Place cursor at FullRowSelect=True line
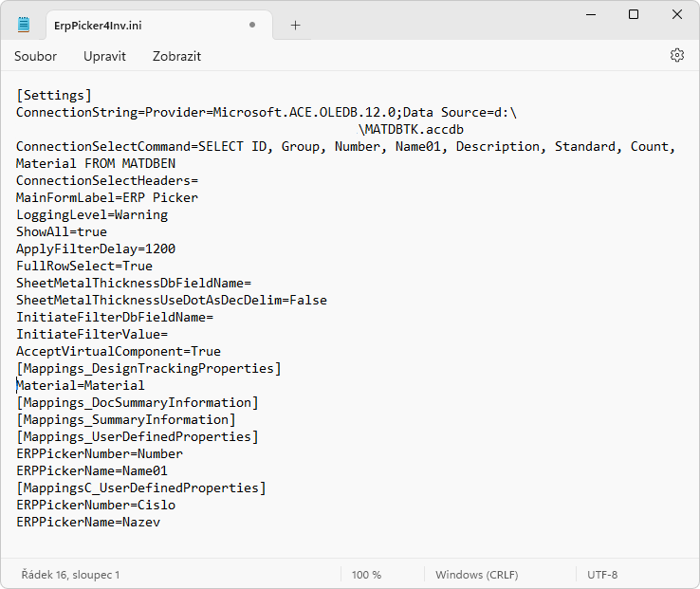This screenshot has height=589, width=700. pyautogui.click(x=84, y=267)
